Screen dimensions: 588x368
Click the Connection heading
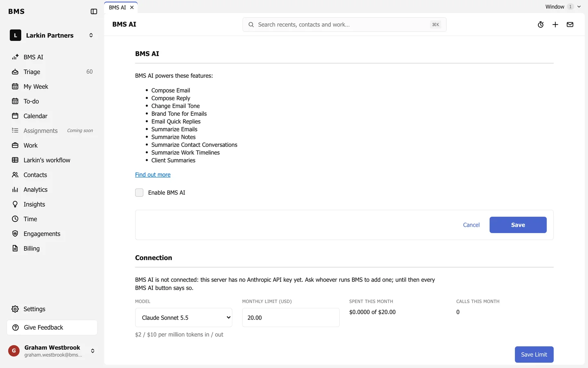pos(154,258)
